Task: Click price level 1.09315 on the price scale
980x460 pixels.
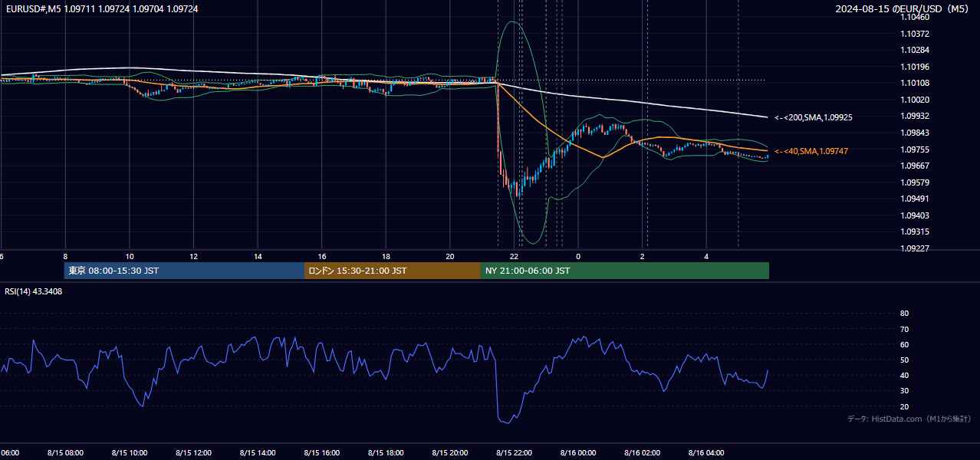Action: coord(914,232)
